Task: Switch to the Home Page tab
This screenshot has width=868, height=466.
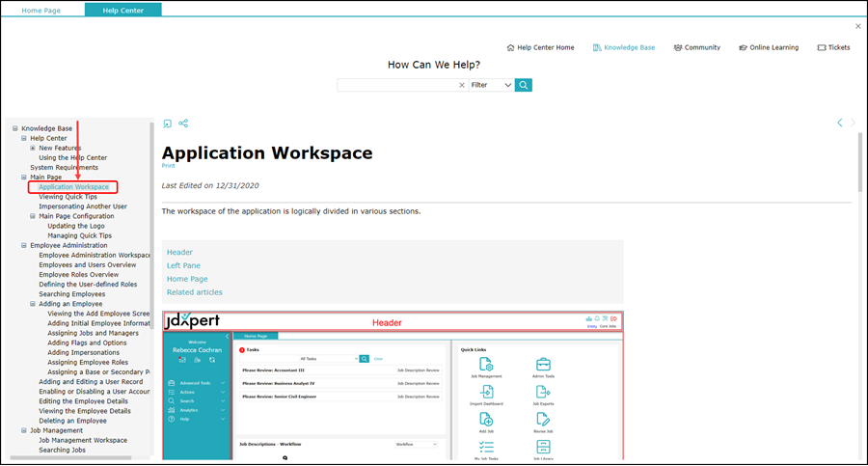Action: click(42, 10)
